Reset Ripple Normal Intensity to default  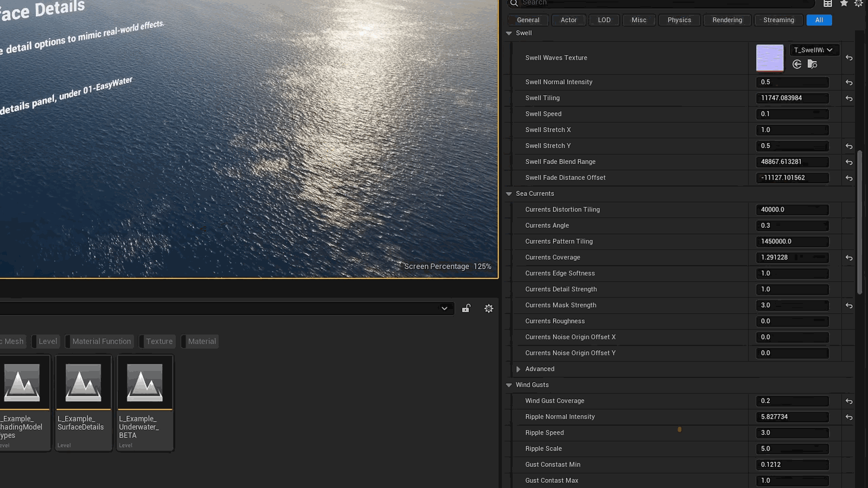point(849,417)
